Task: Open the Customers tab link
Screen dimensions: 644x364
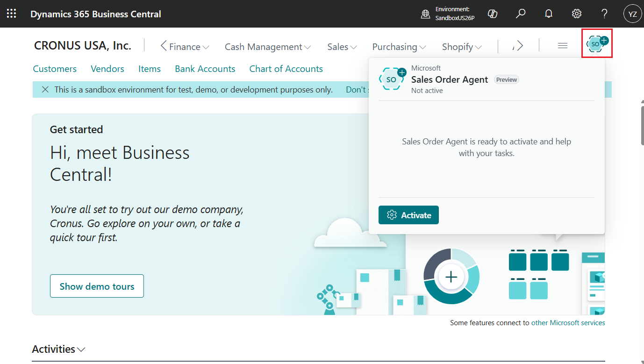Action: point(55,69)
